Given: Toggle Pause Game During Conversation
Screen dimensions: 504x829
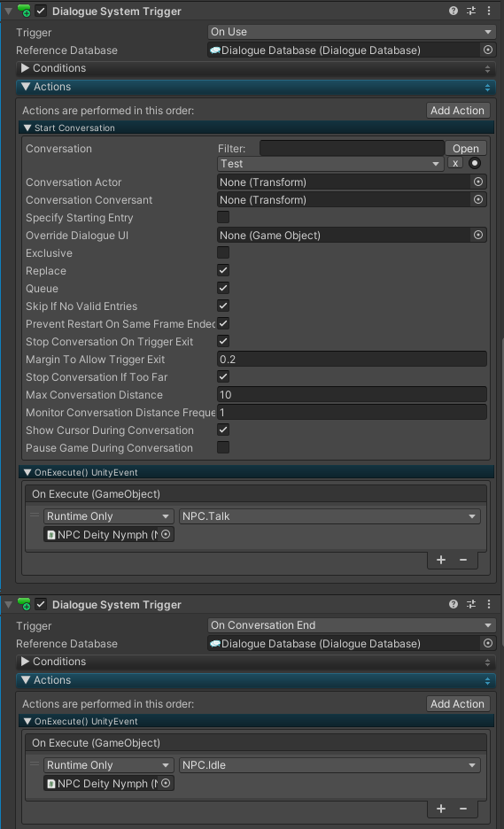Looking at the screenshot, I should click(223, 447).
